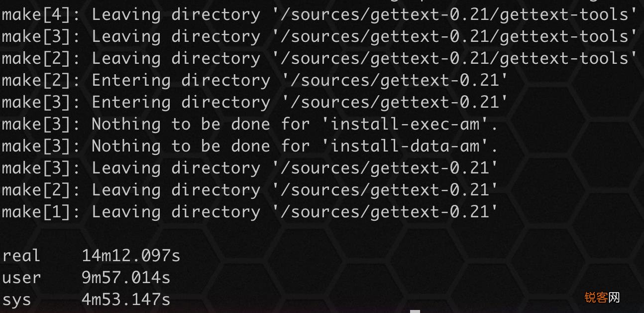Select the 4m53.147s sys time value

tap(126, 300)
